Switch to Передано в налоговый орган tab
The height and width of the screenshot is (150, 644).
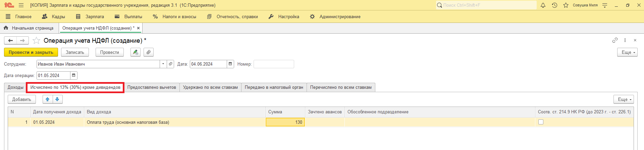(274, 87)
